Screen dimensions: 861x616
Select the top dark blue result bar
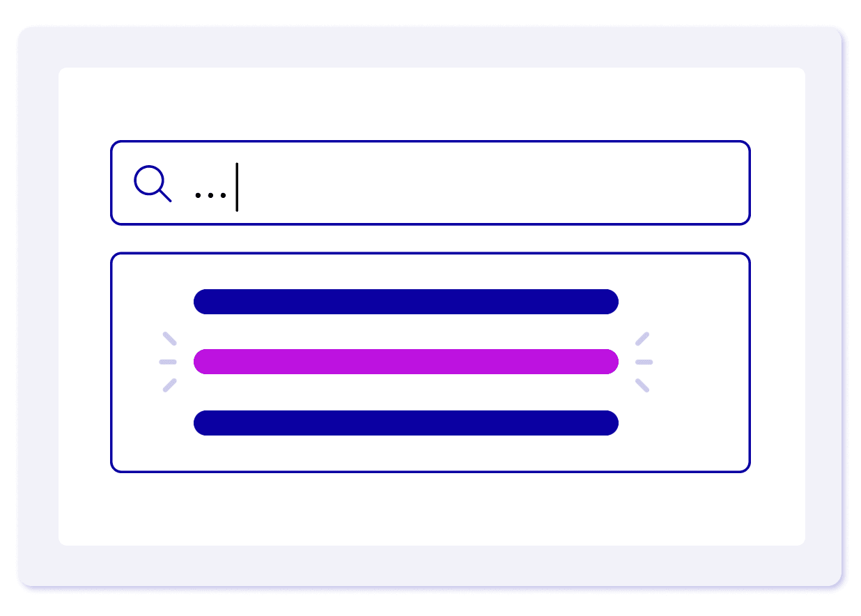coord(406,302)
